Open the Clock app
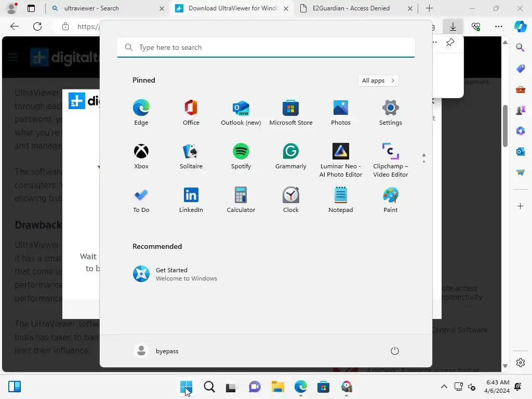The width and height of the screenshot is (532, 399). (x=291, y=200)
